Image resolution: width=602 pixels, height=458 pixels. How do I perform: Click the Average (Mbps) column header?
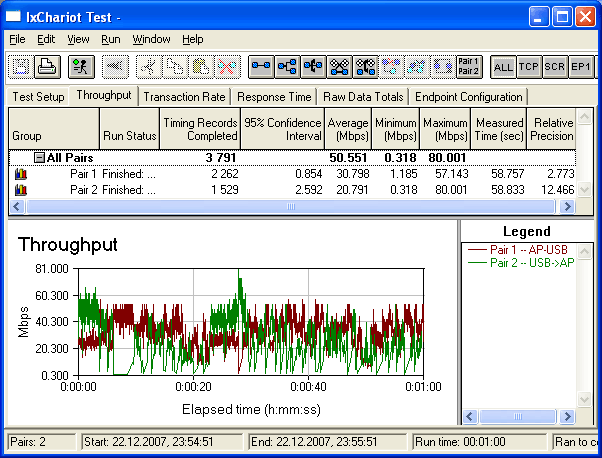[x=348, y=129]
